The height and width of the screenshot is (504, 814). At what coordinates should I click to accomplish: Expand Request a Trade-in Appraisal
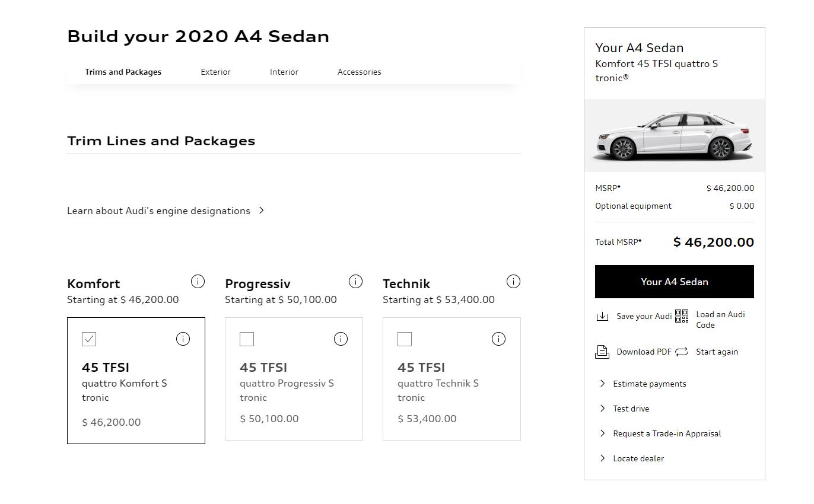[x=666, y=433]
